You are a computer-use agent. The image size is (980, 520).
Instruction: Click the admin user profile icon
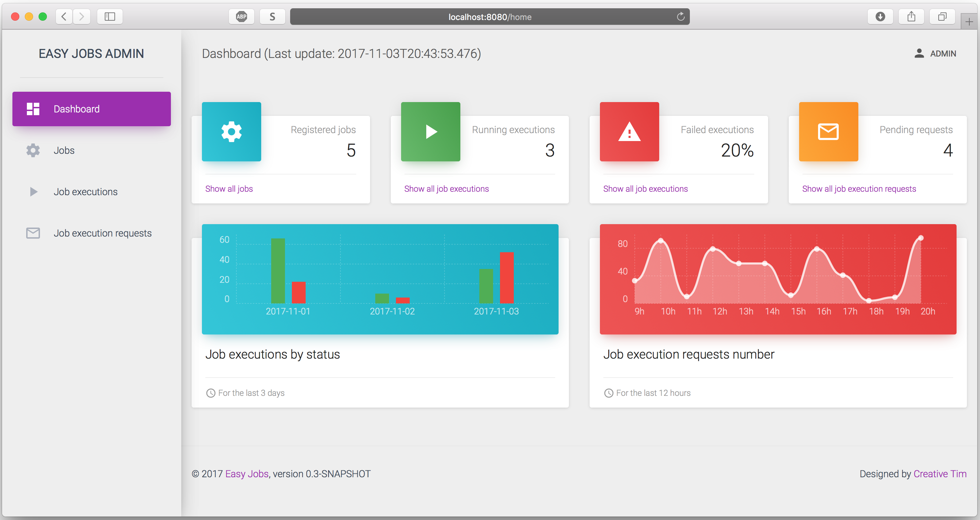919,53
